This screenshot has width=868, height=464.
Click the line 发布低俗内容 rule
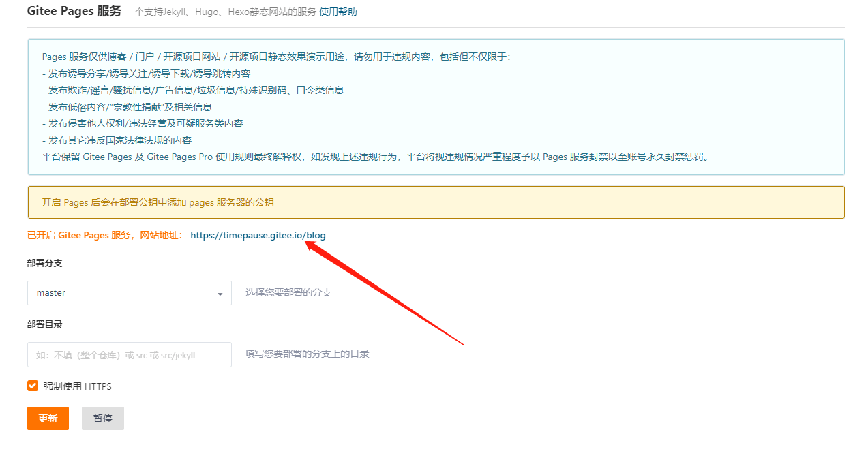[x=127, y=107]
